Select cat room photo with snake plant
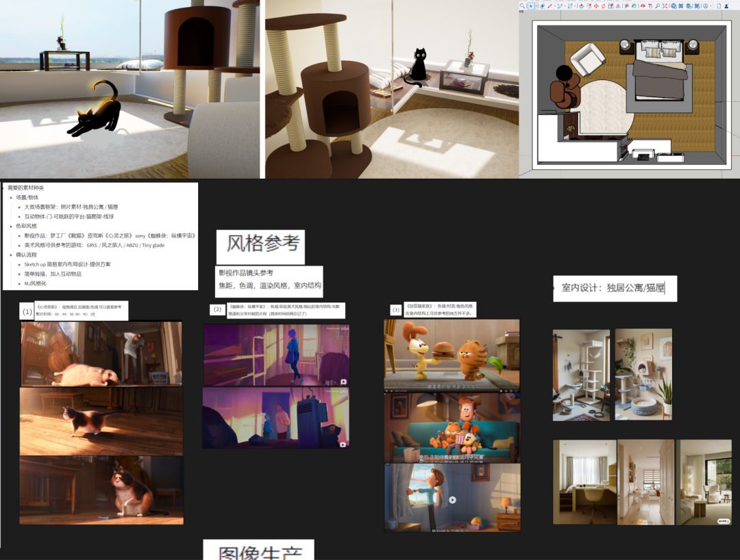Screen dimensions: 740x560 point(643,374)
